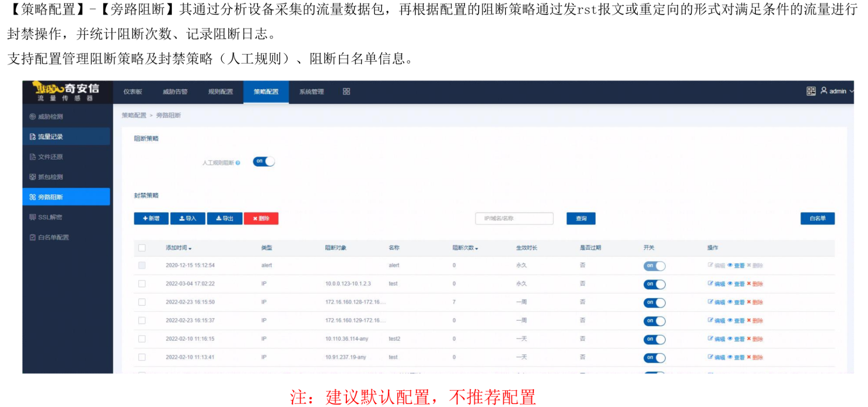Check the select-all checkbox in table header
The image size is (868, 407).
click(x=142, y=248)
